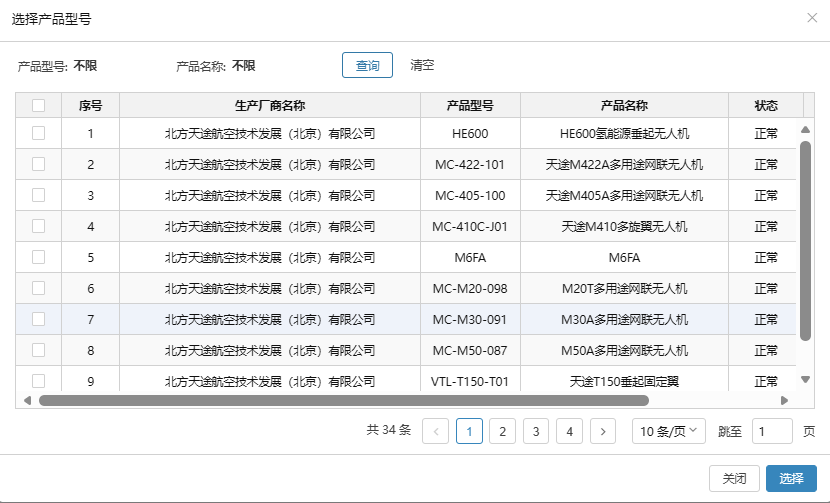The width and height of the screenshot is (830, 503).
Task: Click the VTL-T150-T01 model cell
Action: click(x=470, y=381)
